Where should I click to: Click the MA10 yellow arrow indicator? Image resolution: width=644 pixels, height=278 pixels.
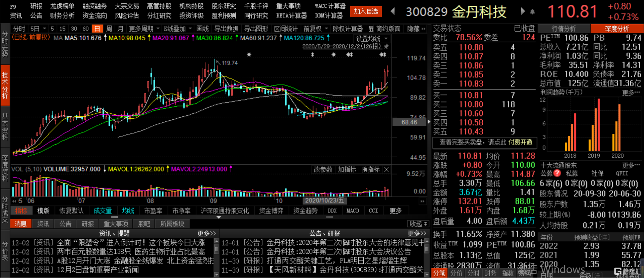pos(149,38)
